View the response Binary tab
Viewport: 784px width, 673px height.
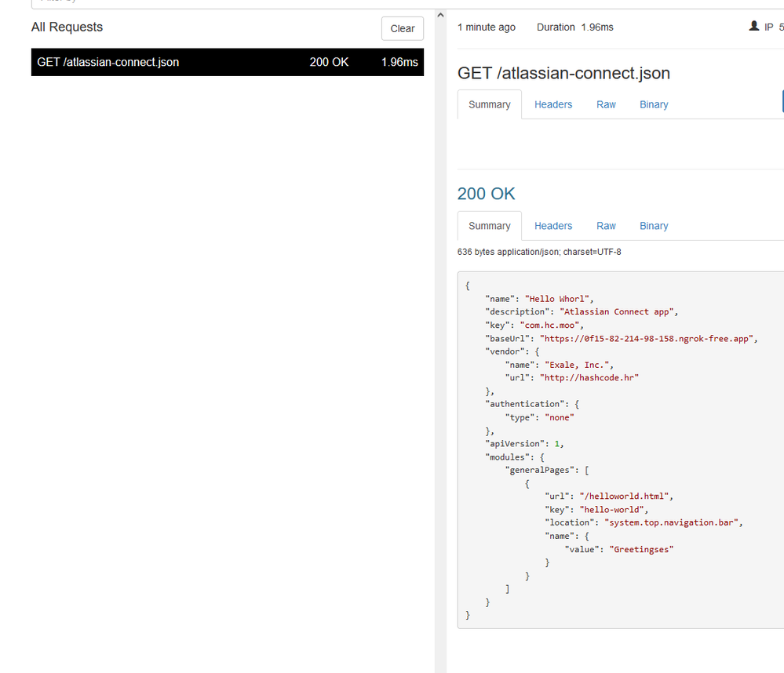click(654, 226)
